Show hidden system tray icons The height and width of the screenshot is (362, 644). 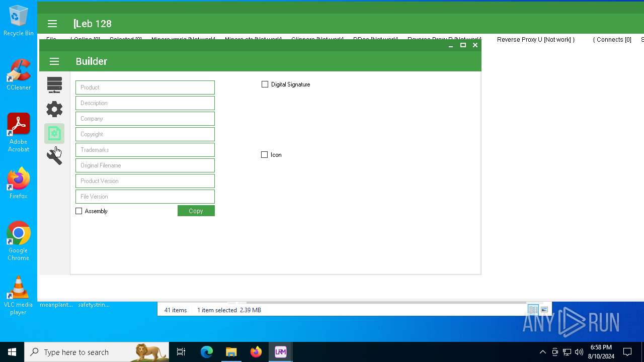tap(543, 352)
